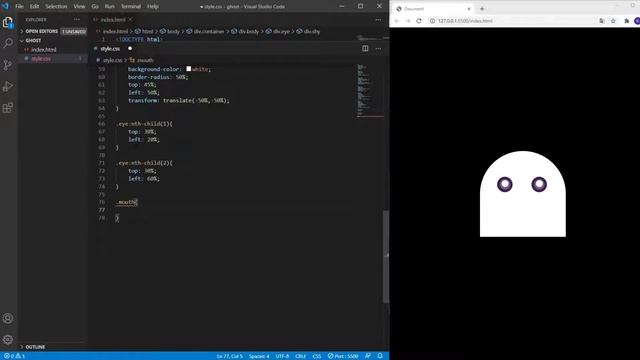The image size is (640, 360).
Task: Click the style.css breadcrumb item
Action: click(109, 60)
